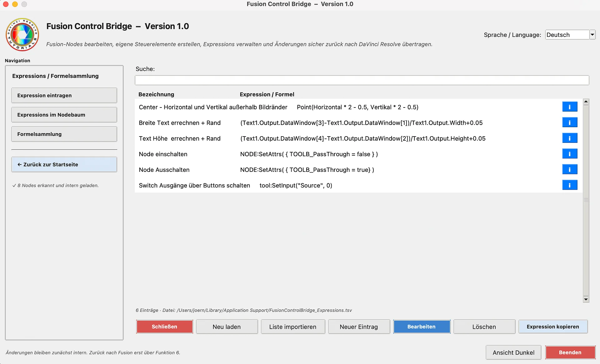Open the Sprache / Language dropdown
This screenshot has height=364, width=600.
tap(570, 35)
